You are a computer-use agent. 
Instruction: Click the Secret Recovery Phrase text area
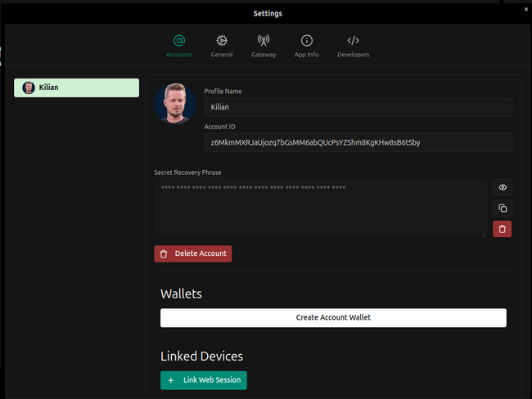click(x=319, y=208)
